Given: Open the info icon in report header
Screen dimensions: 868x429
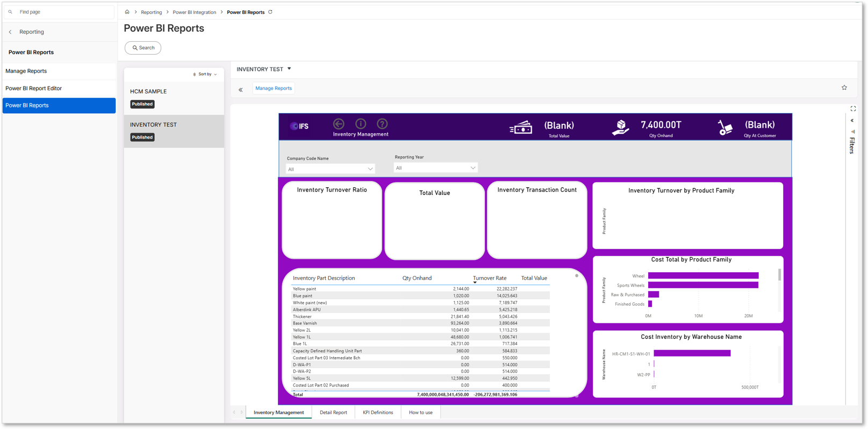Looking at the screenshot, I should (361, 124).
